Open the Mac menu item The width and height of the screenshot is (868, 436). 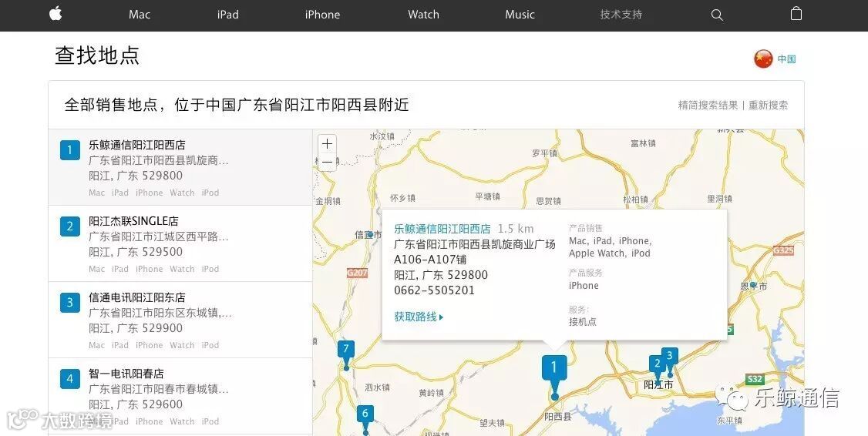[140, 15]
